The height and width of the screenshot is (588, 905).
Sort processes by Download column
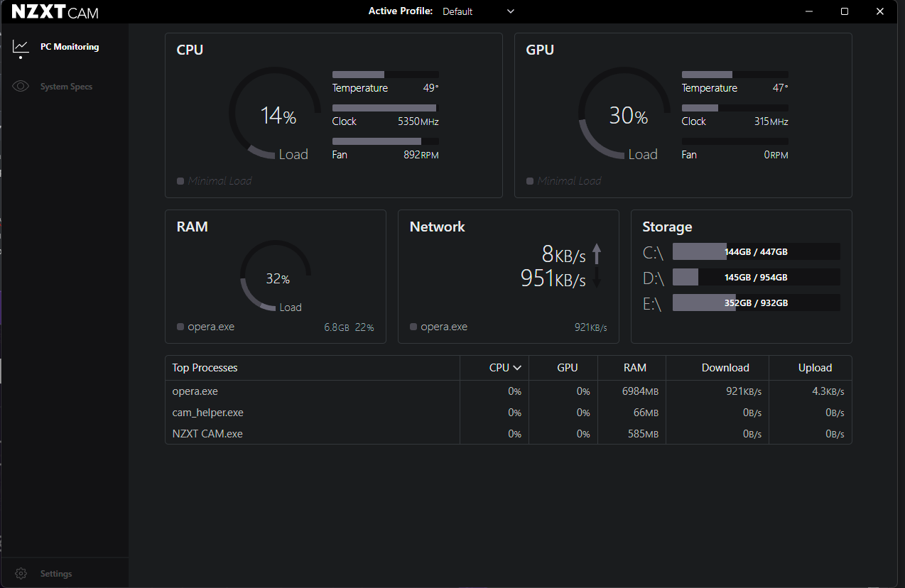[725, 368]
